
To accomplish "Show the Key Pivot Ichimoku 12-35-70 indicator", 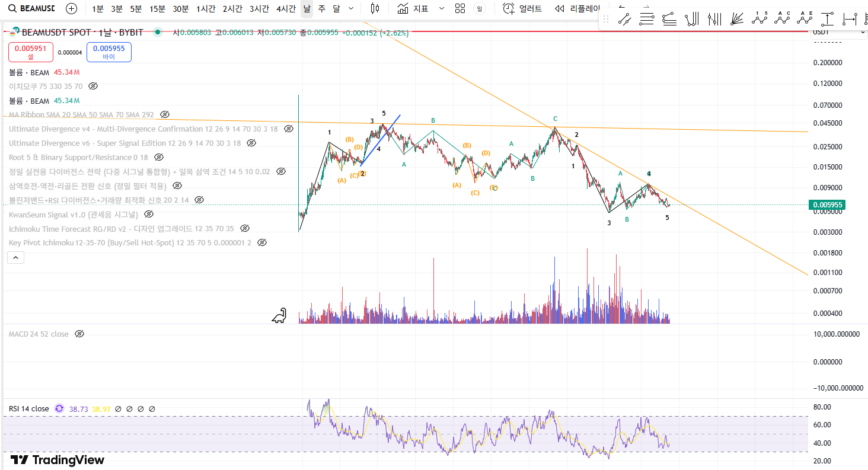I will (x=262, y=242).
